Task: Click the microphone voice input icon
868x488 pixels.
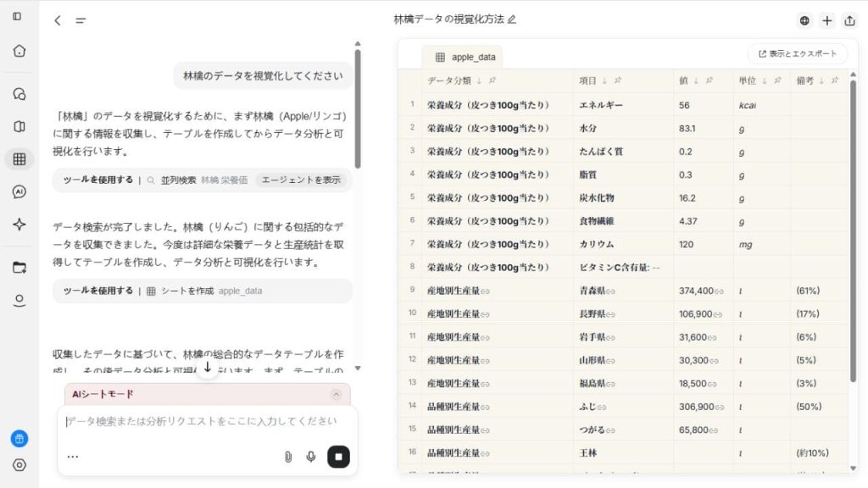Action: (x=311, y=457)
